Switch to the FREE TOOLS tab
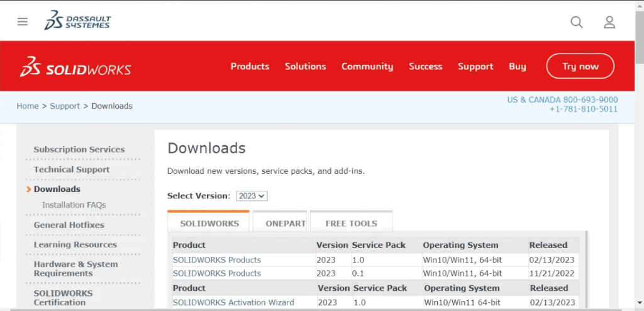The height and width of the screenshot is (311, 644). click(x=351, y=223)
